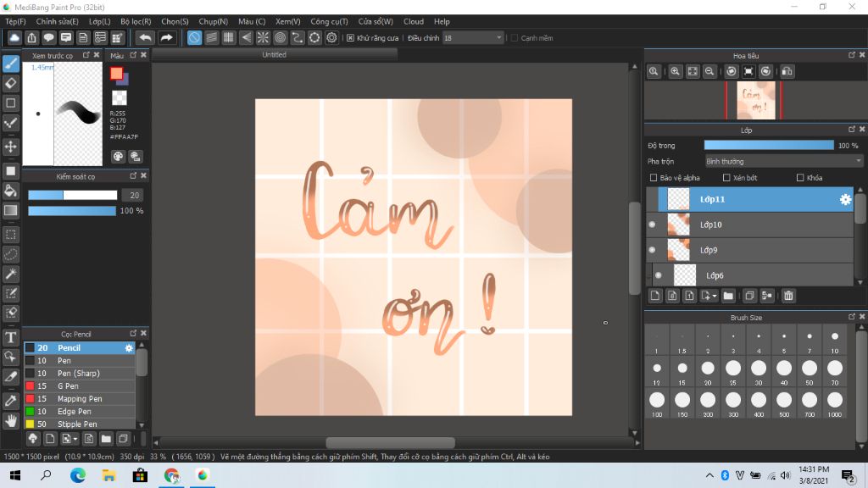Enable the radial snap guide
The width and height of the screenshot is (868, 488).
[263, 37]
